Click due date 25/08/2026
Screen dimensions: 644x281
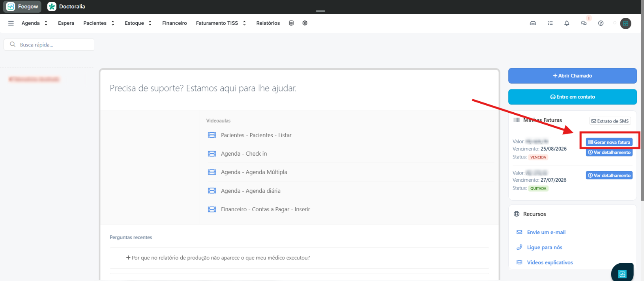[554, 149]
